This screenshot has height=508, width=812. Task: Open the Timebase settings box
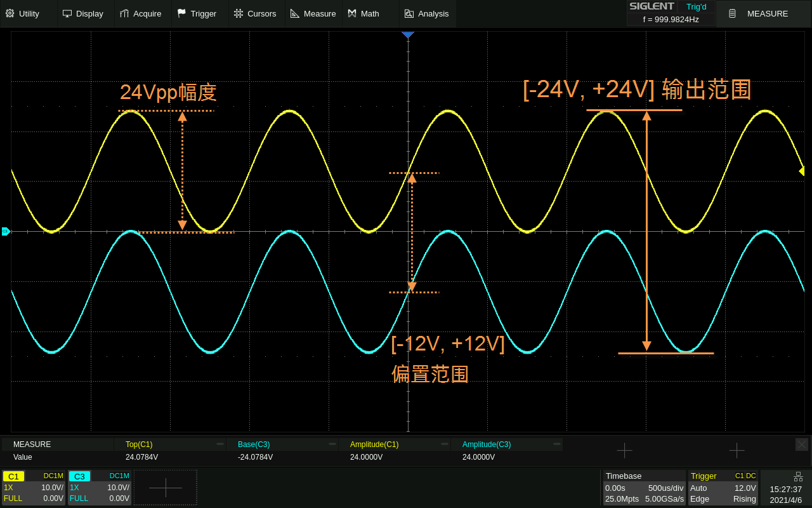[x=644, y=487]
